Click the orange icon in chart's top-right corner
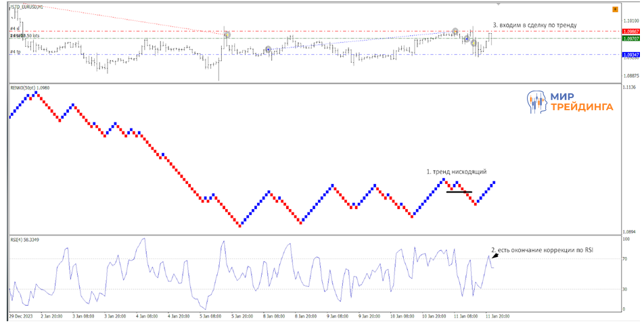 614,9
